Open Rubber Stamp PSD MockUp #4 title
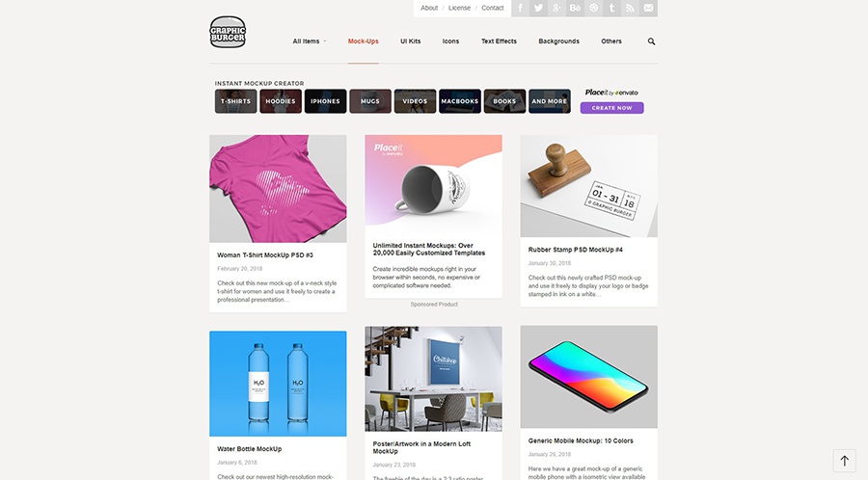868x480 pixels. [575, 250]
